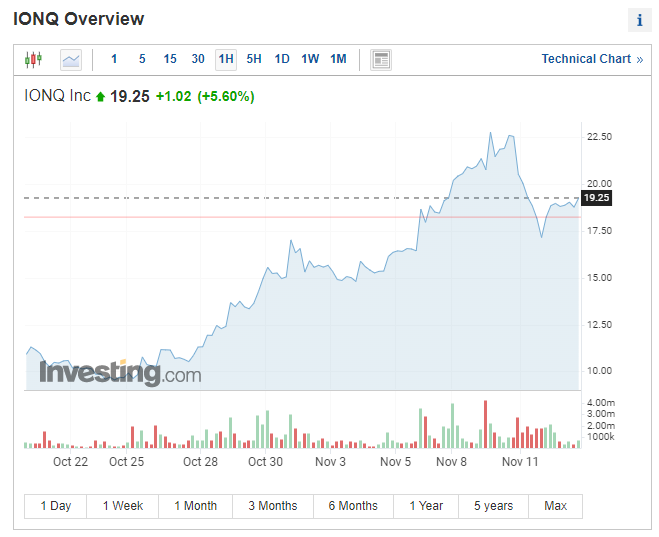The width and height of the screenshot is (659, 537).
Task: Click the 15.00 price axis label
Action: click(599, 278)
